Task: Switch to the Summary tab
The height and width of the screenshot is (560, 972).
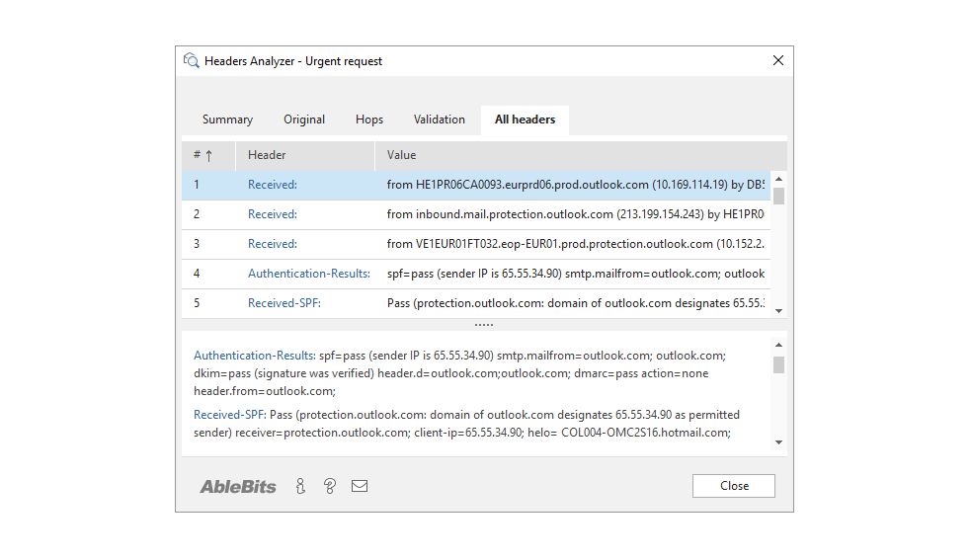Action: click(227, 120)
